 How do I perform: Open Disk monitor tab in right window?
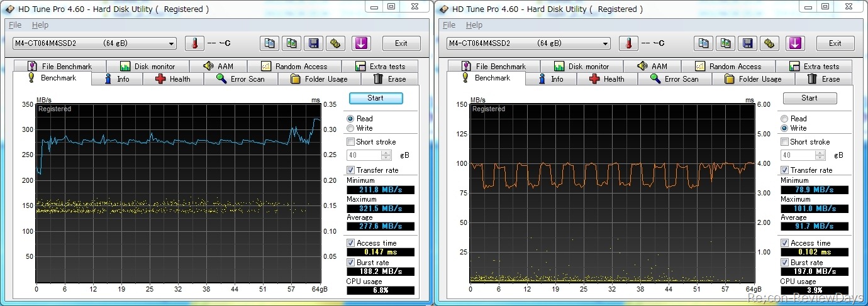[581, 66]
